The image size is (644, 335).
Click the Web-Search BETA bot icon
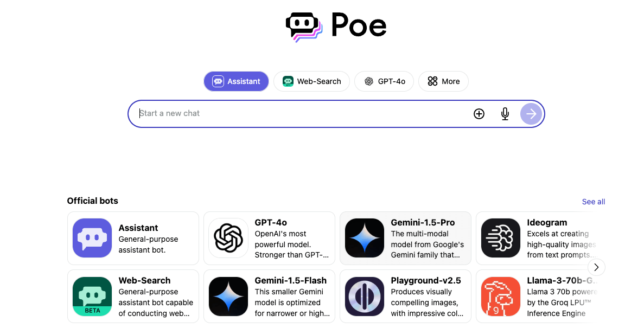click(92, 296)
